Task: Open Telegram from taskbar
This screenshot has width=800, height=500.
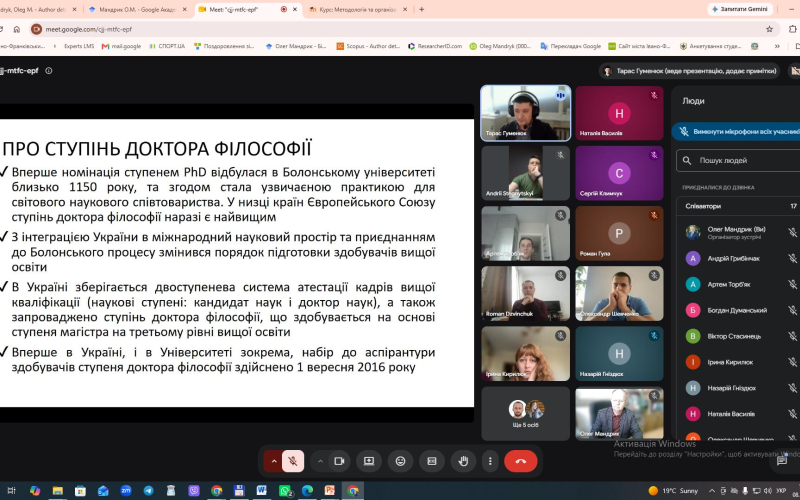Action: click(148, 490)
